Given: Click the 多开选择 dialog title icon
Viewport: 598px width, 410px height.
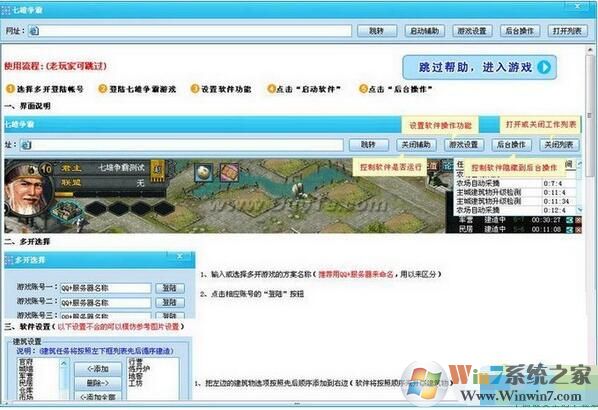Looking at the screenshot, I should pos(9,260).
